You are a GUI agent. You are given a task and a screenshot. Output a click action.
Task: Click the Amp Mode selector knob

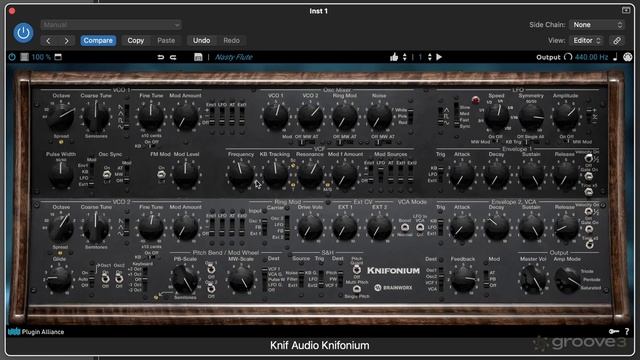[x=567, y=280]
